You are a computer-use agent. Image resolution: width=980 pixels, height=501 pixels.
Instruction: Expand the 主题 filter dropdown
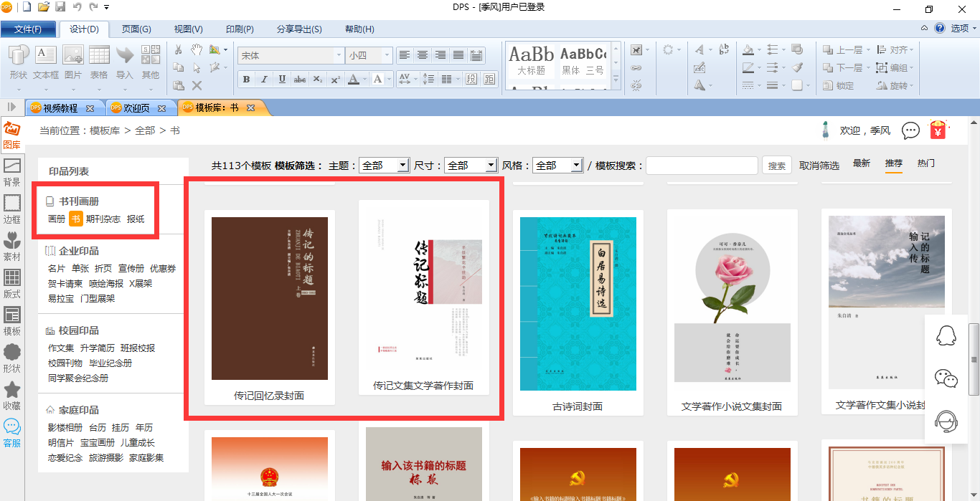click(402, 166)
